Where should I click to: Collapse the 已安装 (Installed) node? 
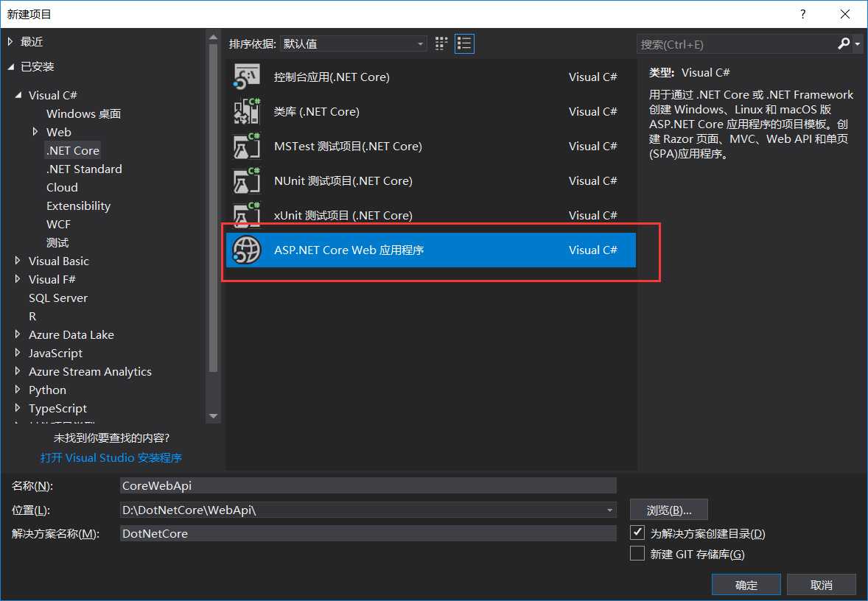click(x=10, y=67)
